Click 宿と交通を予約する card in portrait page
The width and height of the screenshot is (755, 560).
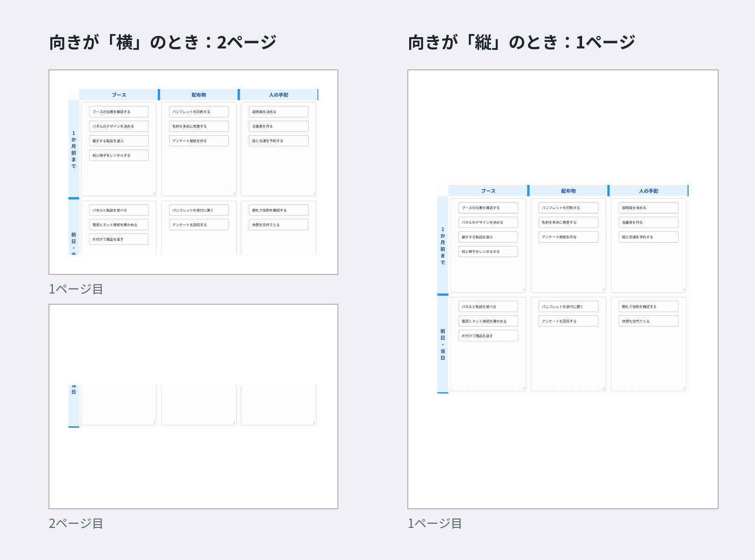(649, 237)
